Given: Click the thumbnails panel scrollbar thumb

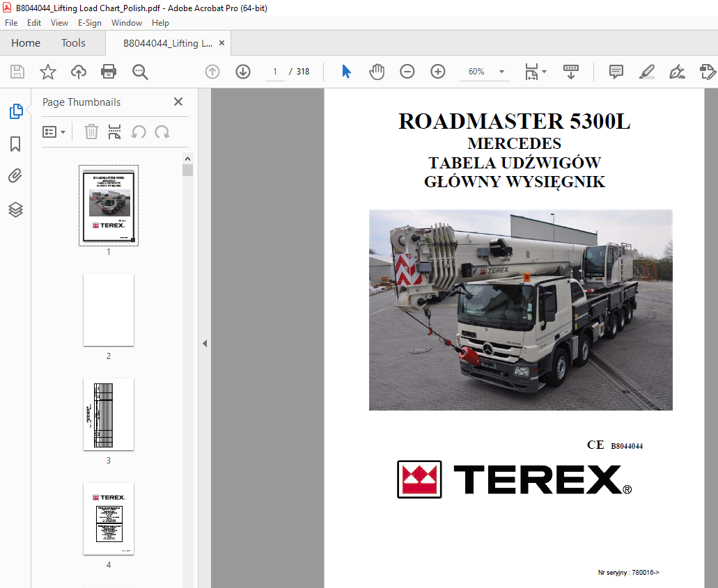Looking at the screenshot, I should 187,170.
